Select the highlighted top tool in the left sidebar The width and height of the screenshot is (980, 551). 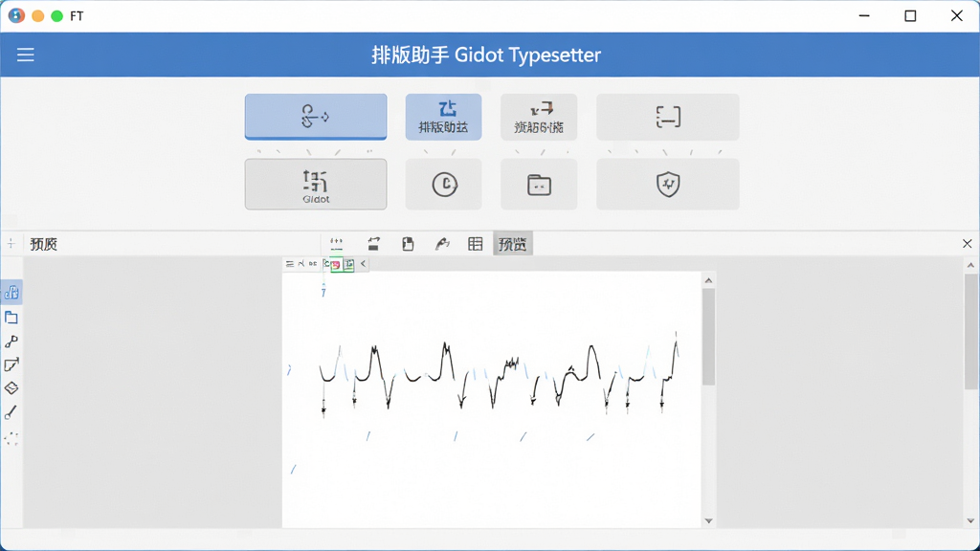11,292
